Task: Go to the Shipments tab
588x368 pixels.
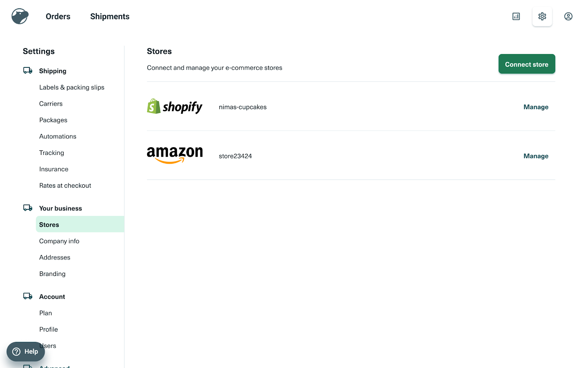Action: point(110,17)
